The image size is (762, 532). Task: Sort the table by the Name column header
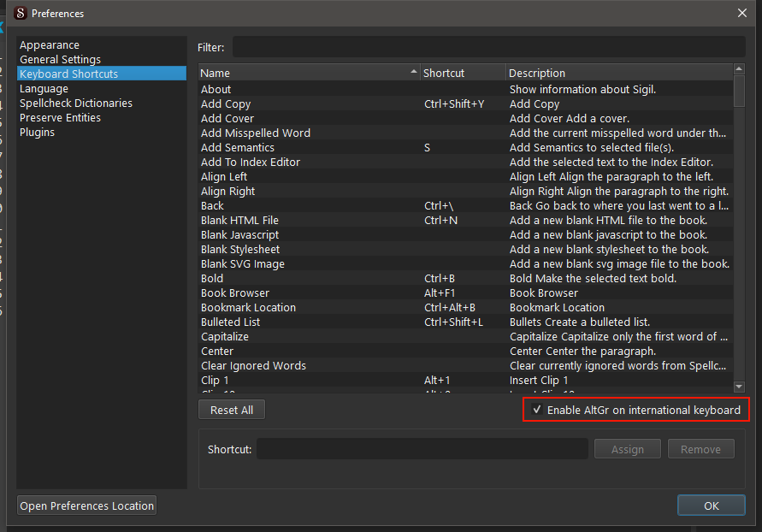click(x=309, y=73)
